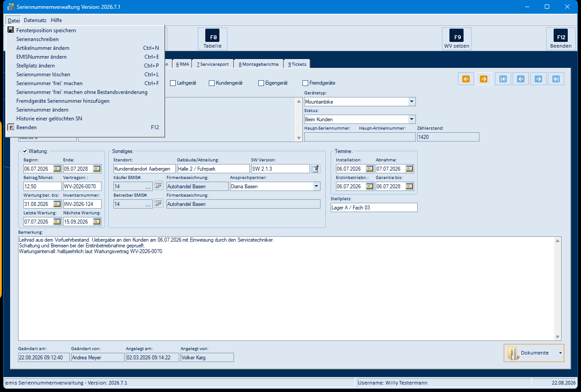Image resolution: width=581 pixels, height=392 pixels.
Task: Switch to the 8 Montageberichte tab
Action: (258, 64)
